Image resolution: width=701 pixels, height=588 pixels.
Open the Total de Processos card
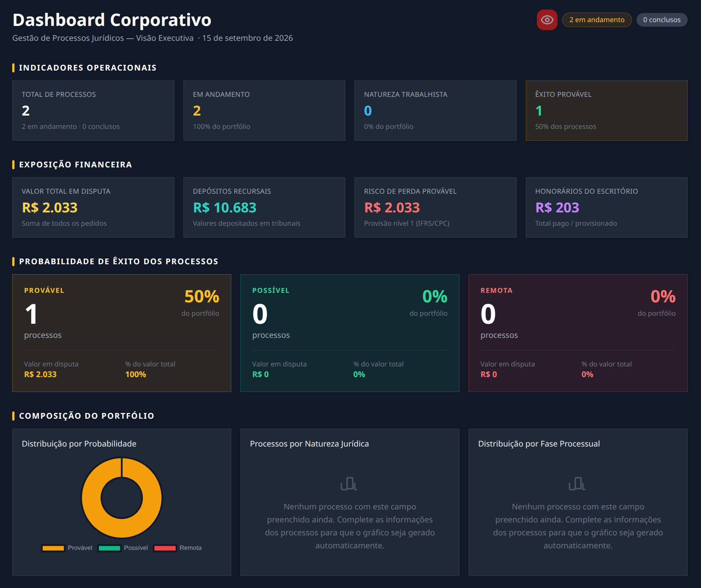[x=93, y=111]
